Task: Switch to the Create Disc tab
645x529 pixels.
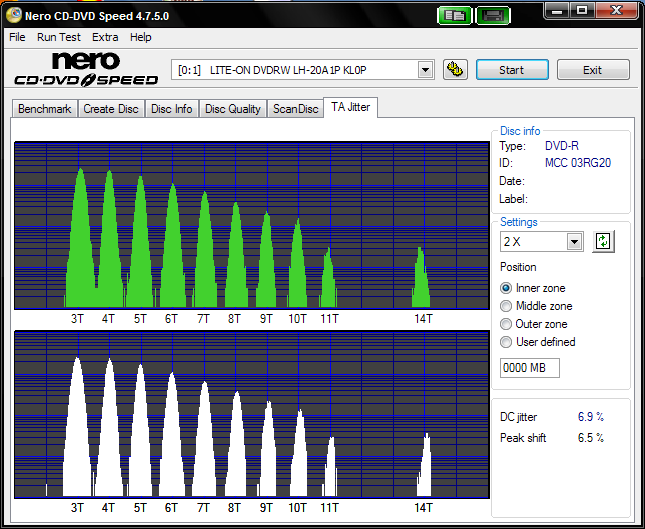Action: pos(111,109)
